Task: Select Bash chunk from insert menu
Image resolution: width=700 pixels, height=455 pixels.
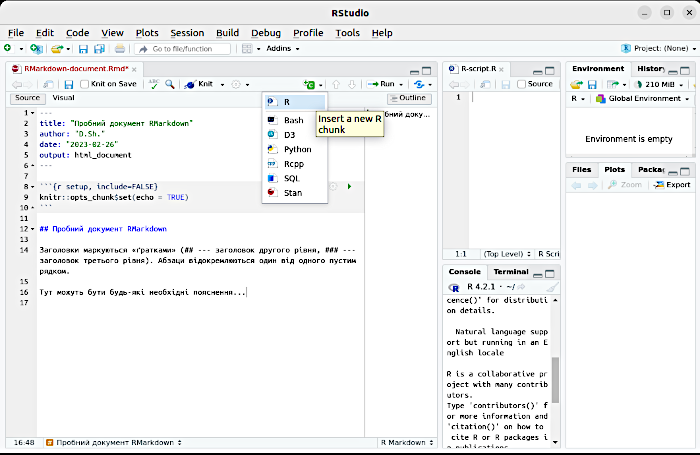Action: pyautogui.click(x=295, y=120)
